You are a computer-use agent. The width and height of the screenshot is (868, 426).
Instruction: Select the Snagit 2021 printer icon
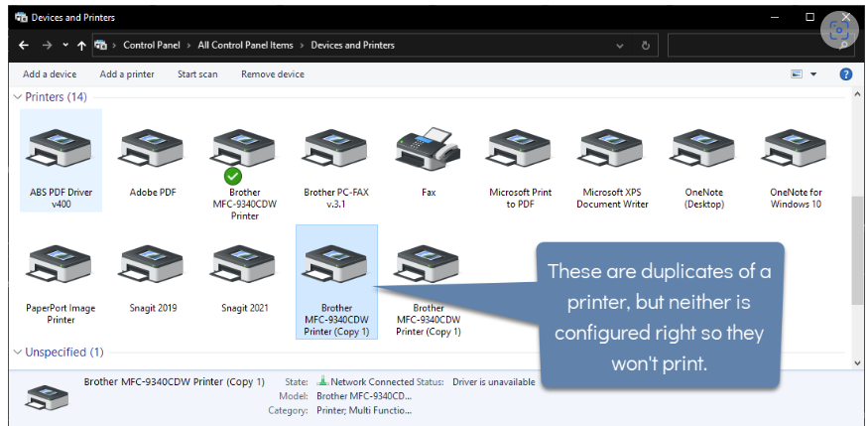244,264
